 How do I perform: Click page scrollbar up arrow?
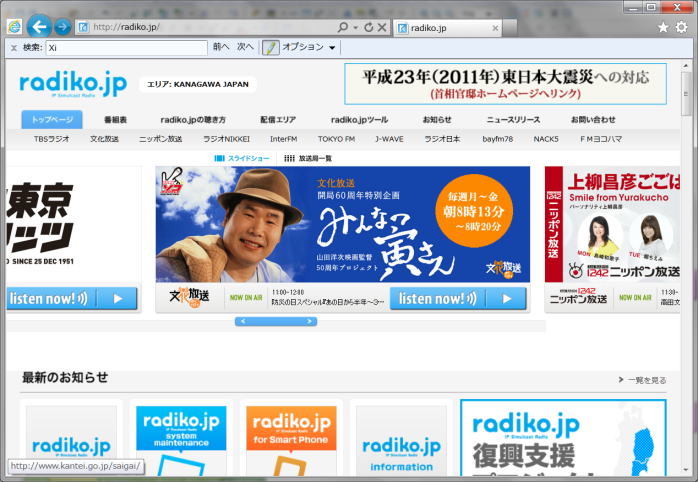point(686,65)
